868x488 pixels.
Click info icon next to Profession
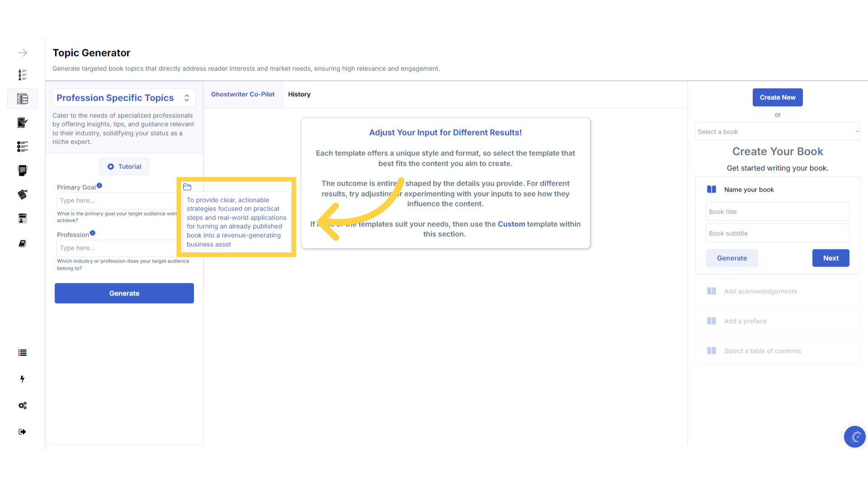pyautogui.click(x=93, y=233)
